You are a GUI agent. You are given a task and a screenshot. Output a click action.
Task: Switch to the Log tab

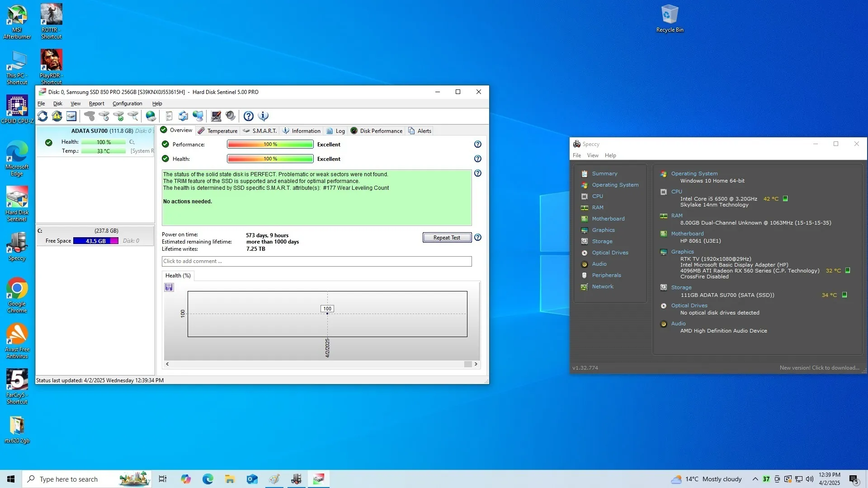click(x=336, y=131)
